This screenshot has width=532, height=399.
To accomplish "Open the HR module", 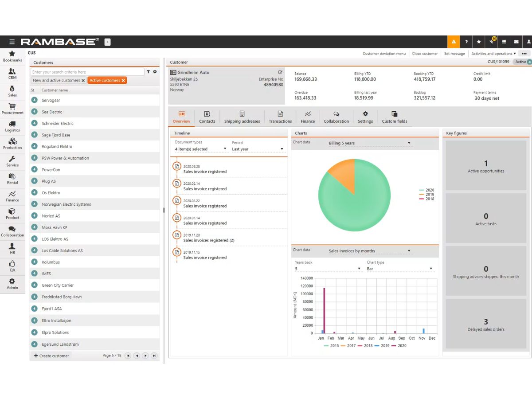I will coord(12,249).
